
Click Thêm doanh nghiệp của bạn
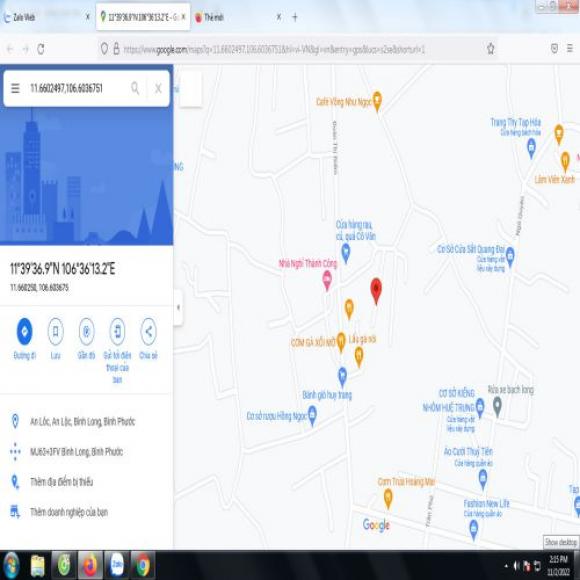[x=87, y=512]
